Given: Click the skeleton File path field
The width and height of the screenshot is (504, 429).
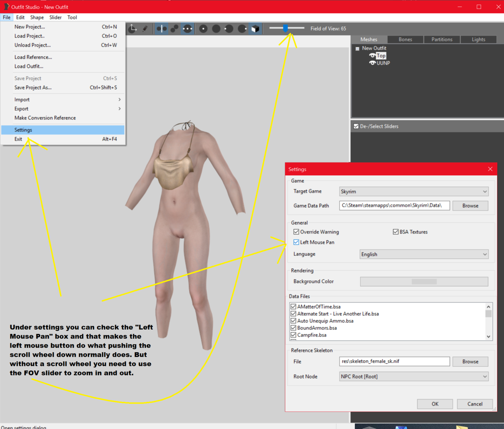Looking at the screenshot, I should 394,361.
